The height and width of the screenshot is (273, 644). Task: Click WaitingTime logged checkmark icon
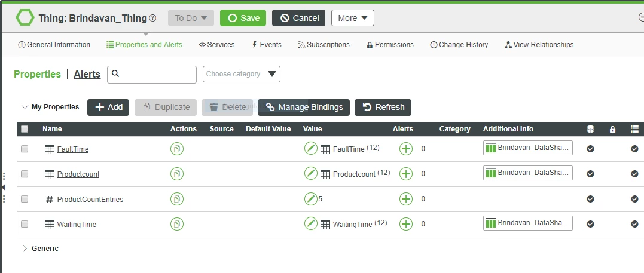[x=634, y=224]
